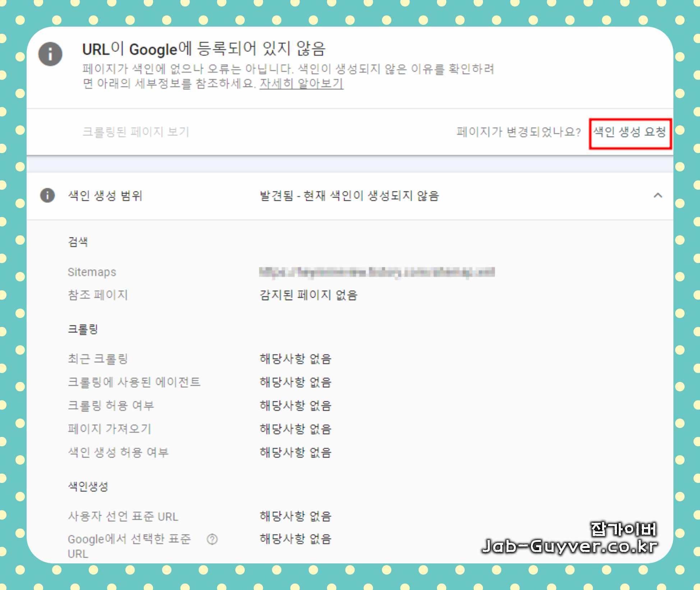Click the Google에서 선택한 표준 URL label
Image resolution: width=700 pixels, height=590 pixels.
129,539
